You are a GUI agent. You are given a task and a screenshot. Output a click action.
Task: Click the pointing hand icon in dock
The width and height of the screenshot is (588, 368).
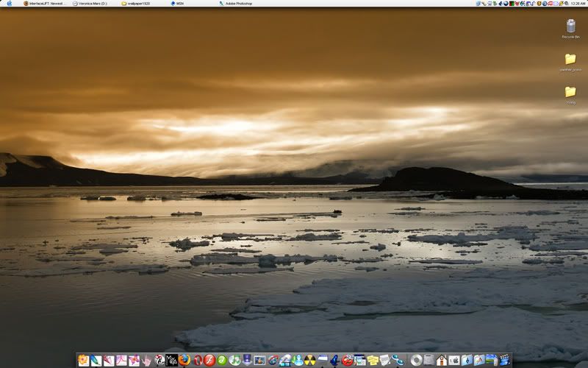click(x=146, y=360)
